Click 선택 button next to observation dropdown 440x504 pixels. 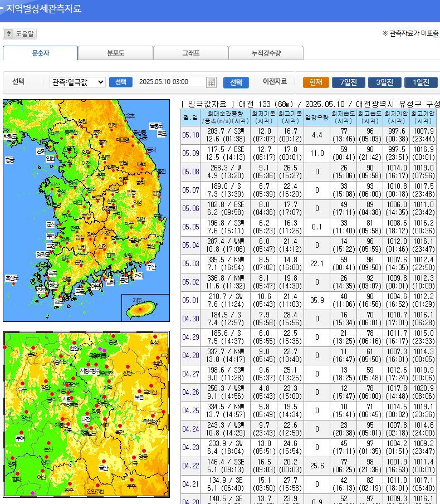pos(120,82)
